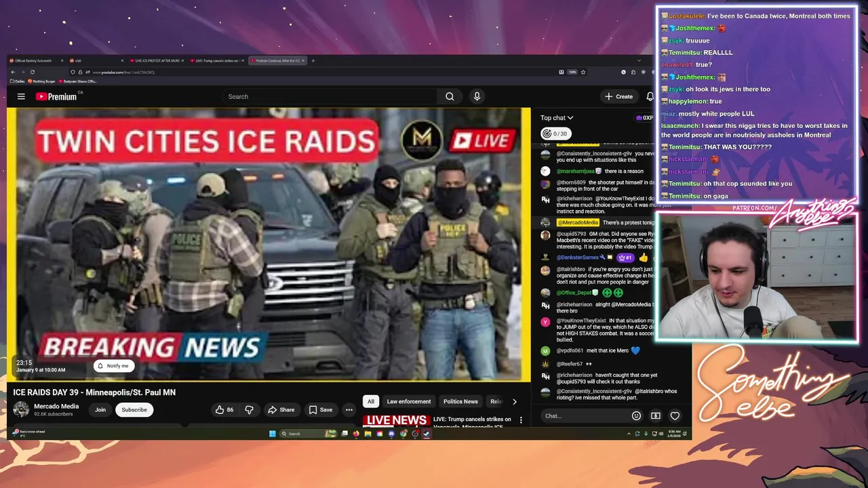Open the Windows Start button
Viewport: 868px width, 488px height.
pyautogui.click(x=272, y=434)
